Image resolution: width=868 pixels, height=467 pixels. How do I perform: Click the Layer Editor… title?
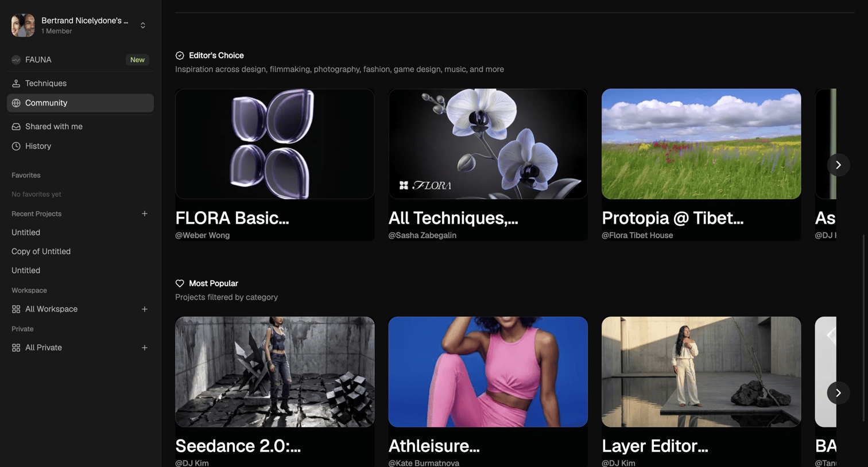(655, 446)
